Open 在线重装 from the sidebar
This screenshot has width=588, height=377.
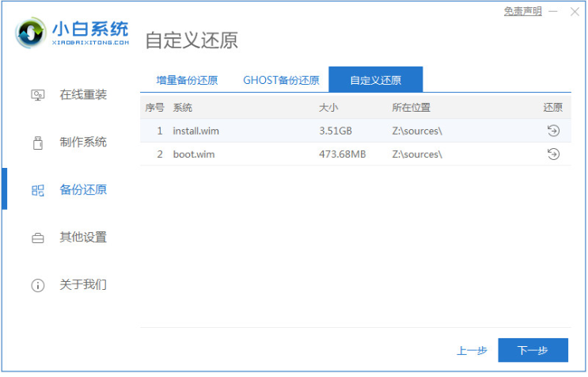(83, 95)
